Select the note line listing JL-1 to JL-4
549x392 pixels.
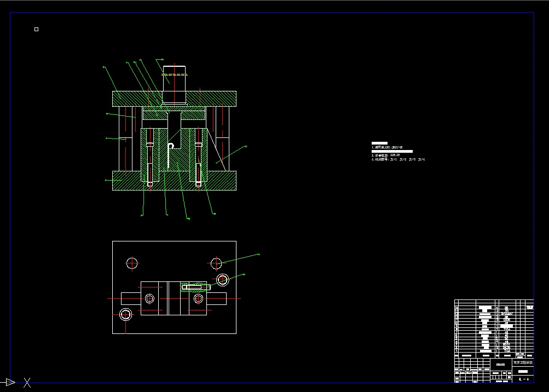click(398, 159)
